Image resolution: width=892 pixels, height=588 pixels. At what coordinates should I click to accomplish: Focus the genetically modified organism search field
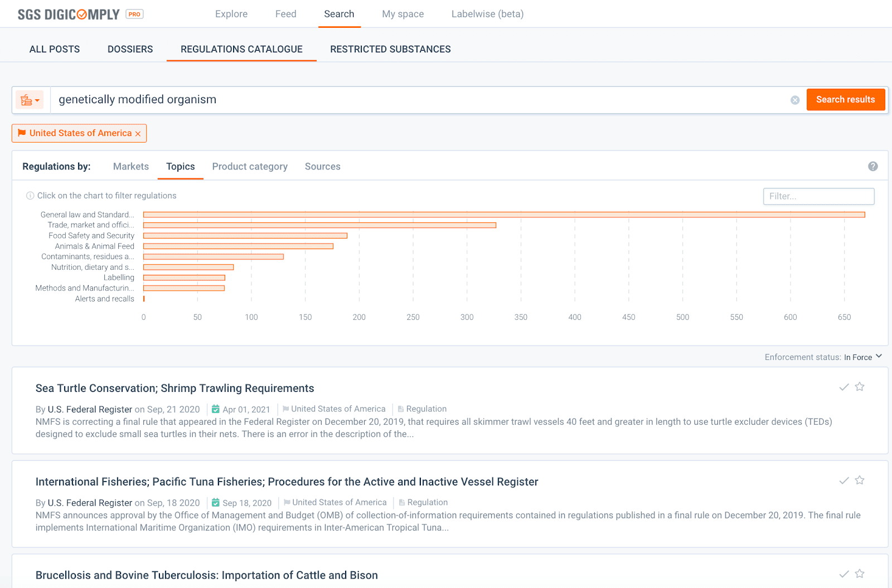[x=418, y=100]
